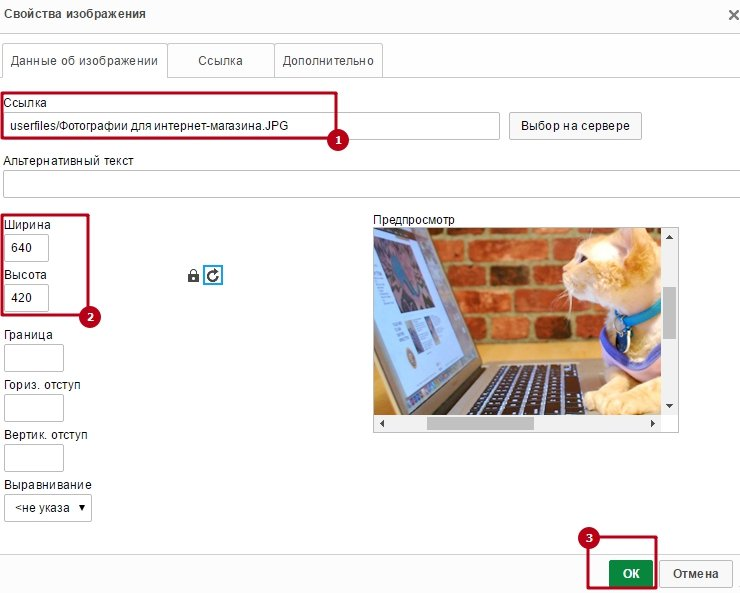Switch to the Ссылка tab

(x=220, y=61)
